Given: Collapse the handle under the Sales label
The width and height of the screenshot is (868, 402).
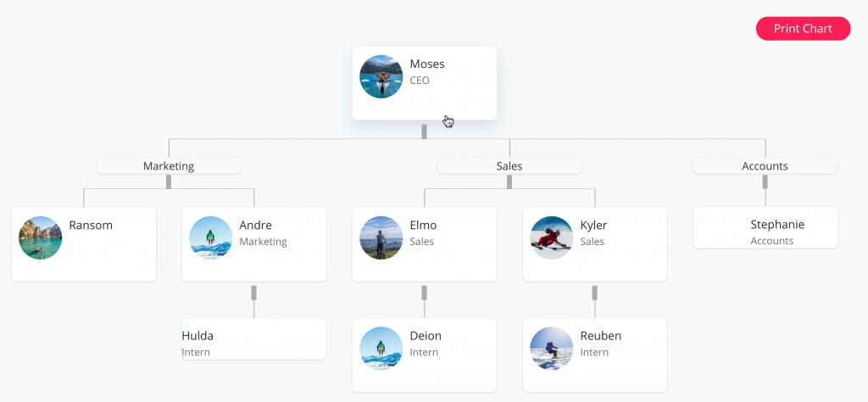Looking at the screenshot, I should pyautogui.click(x=509, y=181).
